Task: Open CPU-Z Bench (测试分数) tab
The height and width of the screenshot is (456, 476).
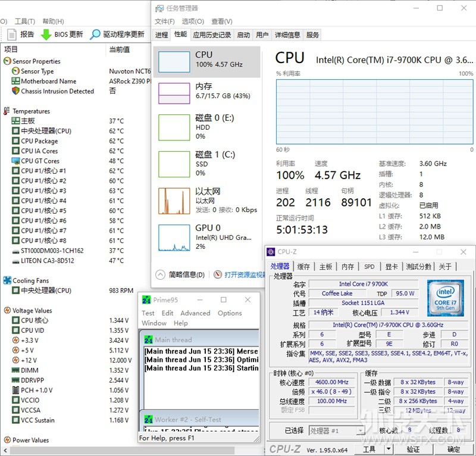Action: click(x=418, y=267)
